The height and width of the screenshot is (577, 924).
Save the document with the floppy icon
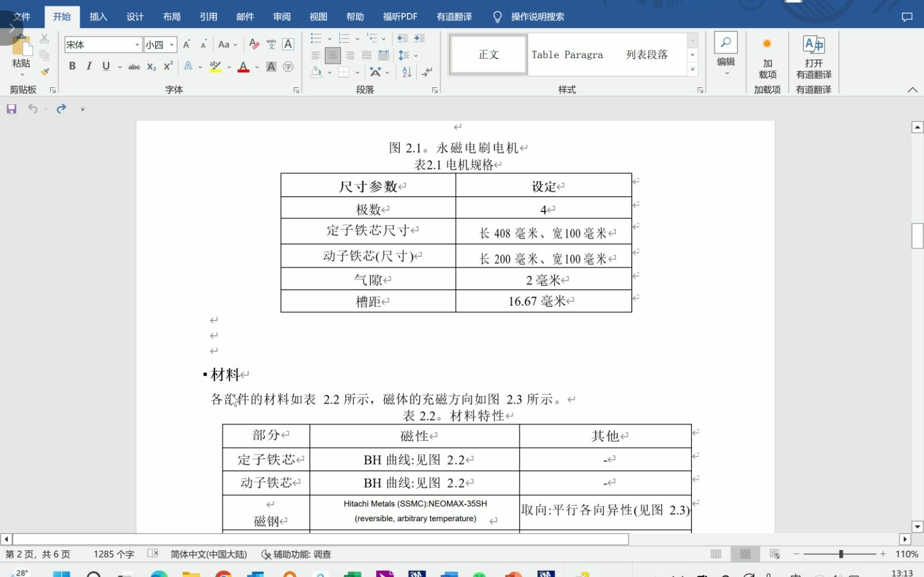point(11,108)
